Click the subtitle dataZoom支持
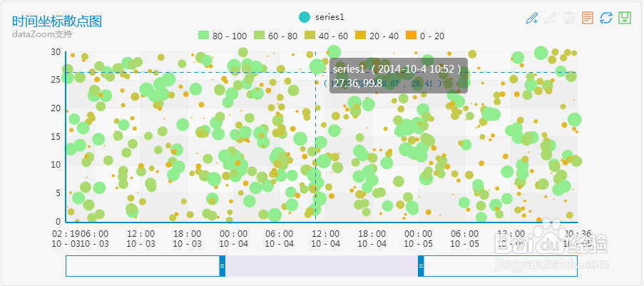Screen dimensions: 644x286 42,34
